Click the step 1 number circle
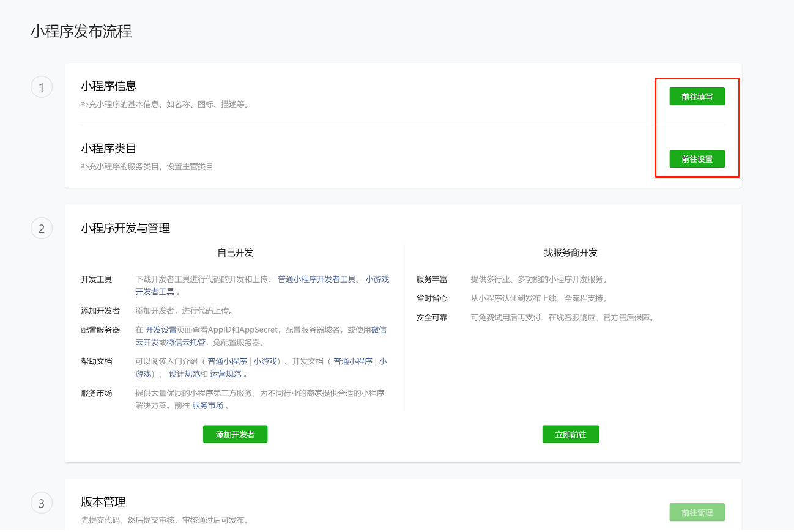The height and width of the screenshot is (532, 794). pyautogui.click(x=42, y=87)
